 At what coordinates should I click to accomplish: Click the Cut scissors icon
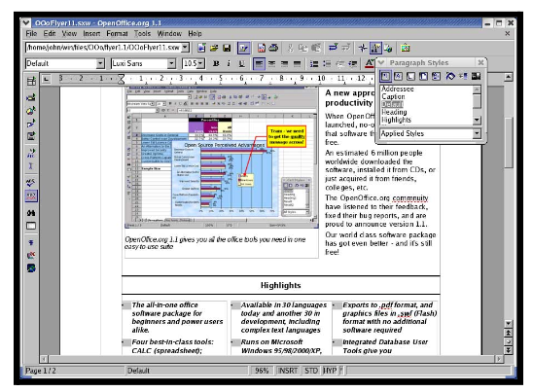coord(290,48)
